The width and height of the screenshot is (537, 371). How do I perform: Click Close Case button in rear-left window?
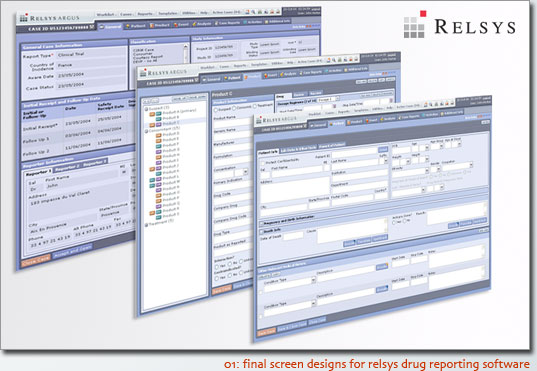coord(36,260)
